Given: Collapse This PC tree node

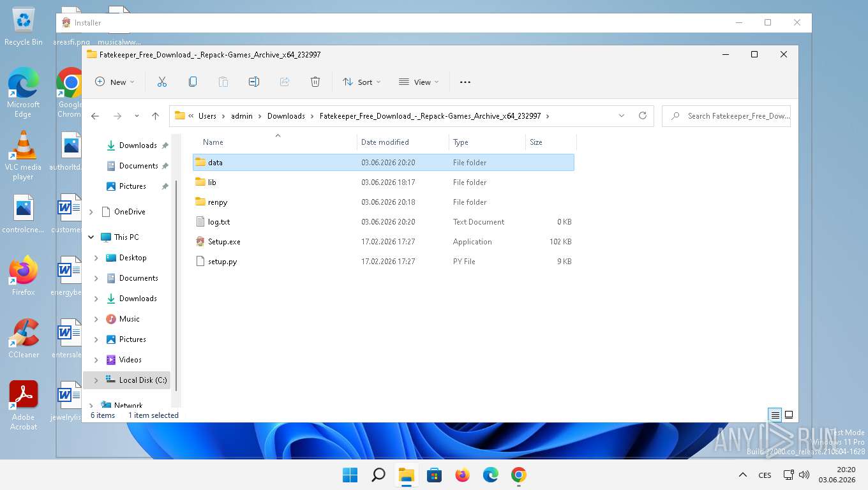Looking at the screenshot, I should click(91, 237).
